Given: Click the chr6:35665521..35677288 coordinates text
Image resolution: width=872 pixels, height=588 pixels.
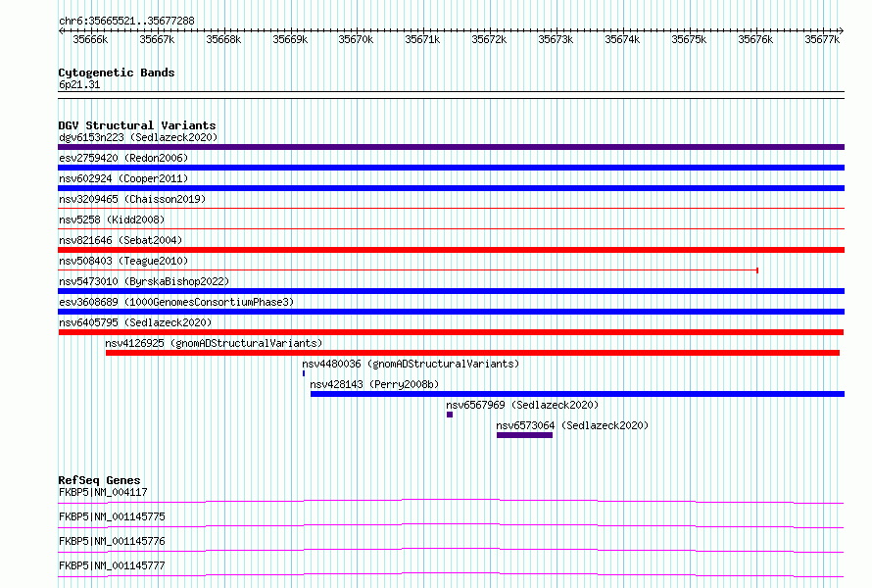Looking at the screenshot, I should coord(126,22).
